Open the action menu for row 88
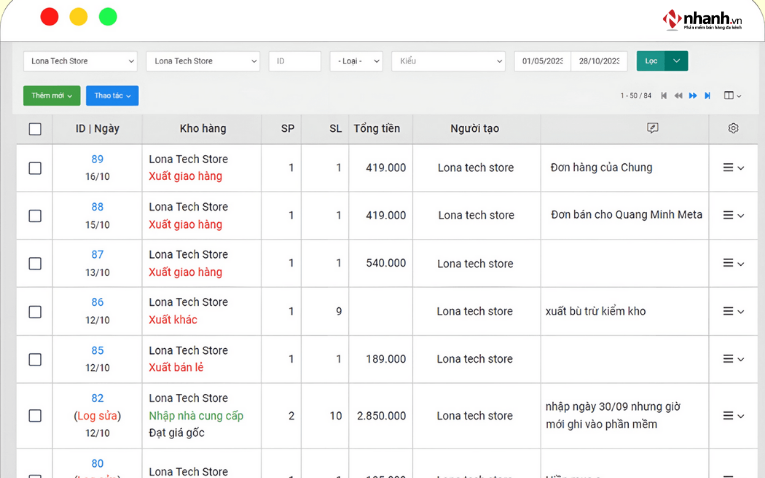The width and height of the screenshot is (765, 478). (733, 215)
